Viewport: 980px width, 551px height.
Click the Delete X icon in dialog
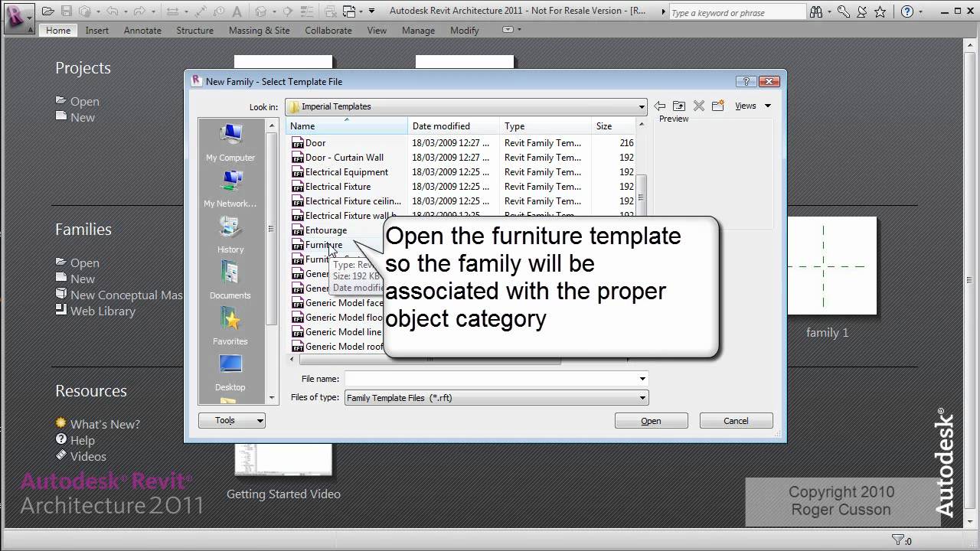point(698,106)
